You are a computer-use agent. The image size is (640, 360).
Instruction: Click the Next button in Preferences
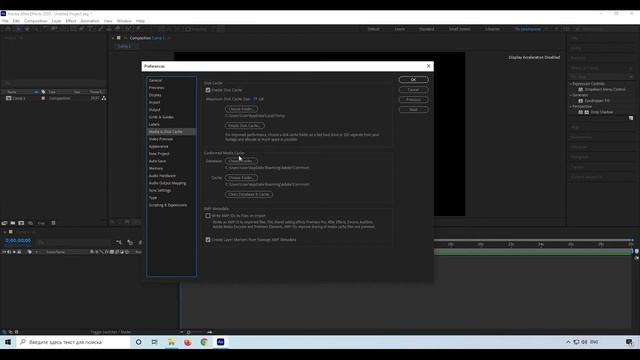tap(413, 109)
